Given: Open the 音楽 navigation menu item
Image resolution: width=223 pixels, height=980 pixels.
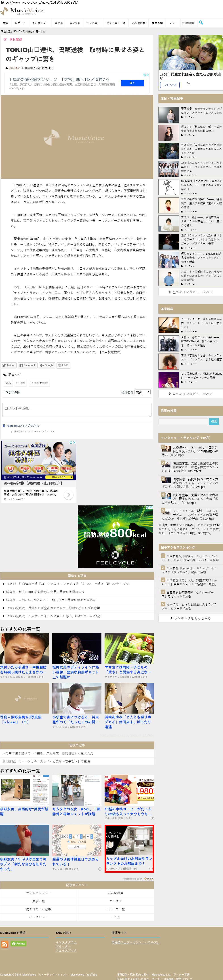Looking at the screenshot, I should [x=6, y=23].
